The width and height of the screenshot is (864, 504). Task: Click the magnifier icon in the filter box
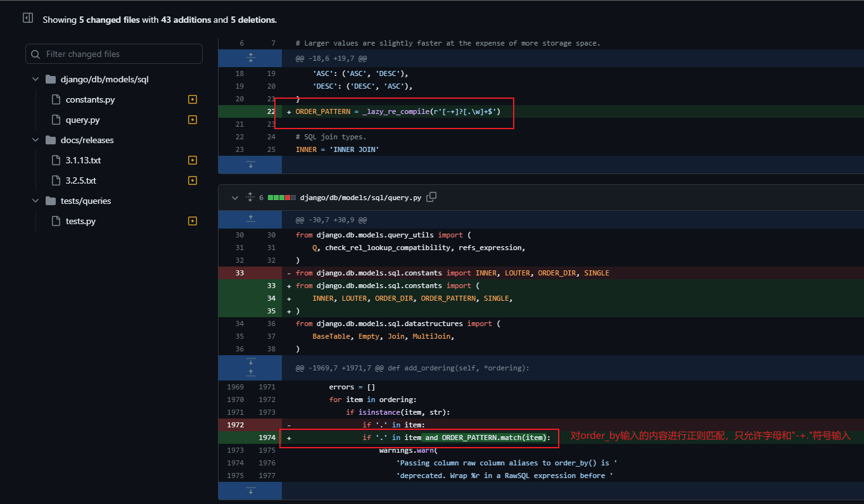(35, 54)
